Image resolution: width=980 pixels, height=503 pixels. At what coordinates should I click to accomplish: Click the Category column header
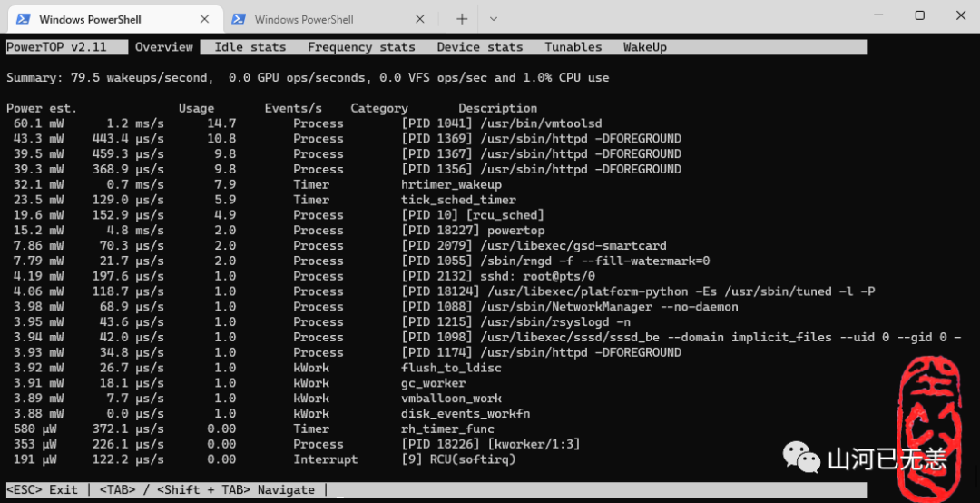[x=379, y=108]
